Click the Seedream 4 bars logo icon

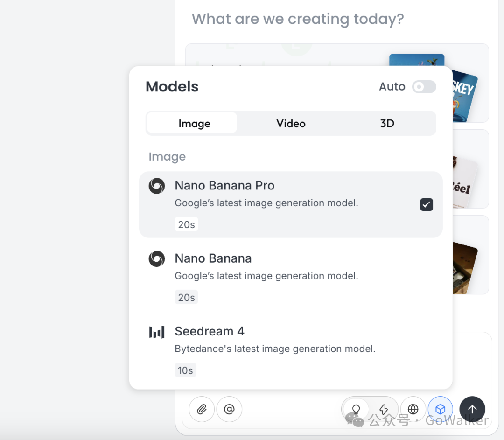click(x=157, y=332)
